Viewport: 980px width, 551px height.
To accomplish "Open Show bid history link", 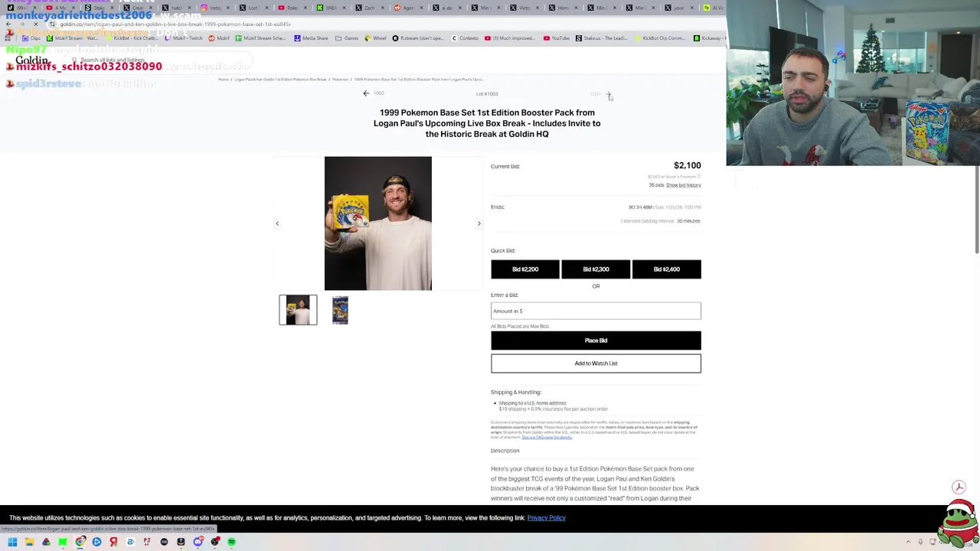I will (684, 185).
